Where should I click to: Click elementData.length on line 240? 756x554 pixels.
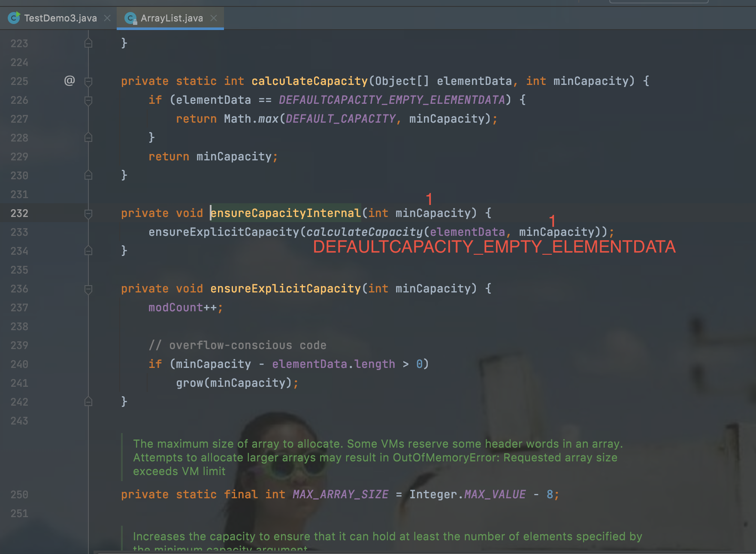point(333,364)
